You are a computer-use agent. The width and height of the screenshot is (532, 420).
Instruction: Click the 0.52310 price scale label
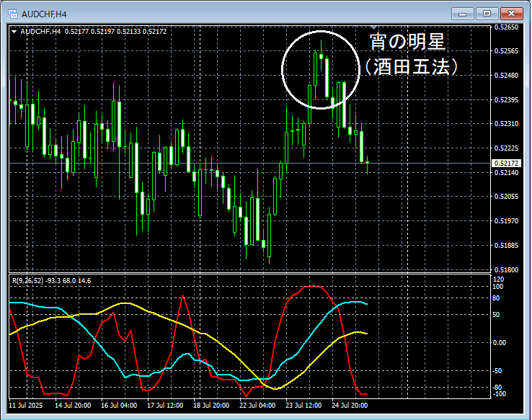tap(507, 124)
